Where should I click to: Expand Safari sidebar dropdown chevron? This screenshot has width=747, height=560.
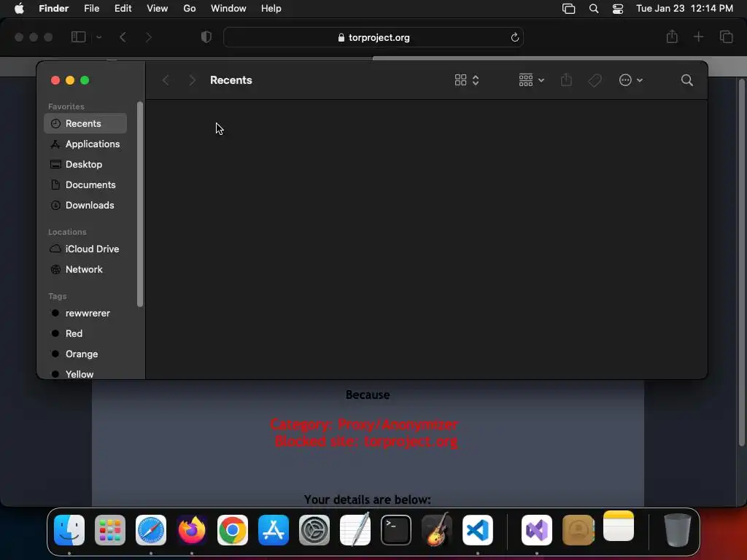click(x=99, y=37)
